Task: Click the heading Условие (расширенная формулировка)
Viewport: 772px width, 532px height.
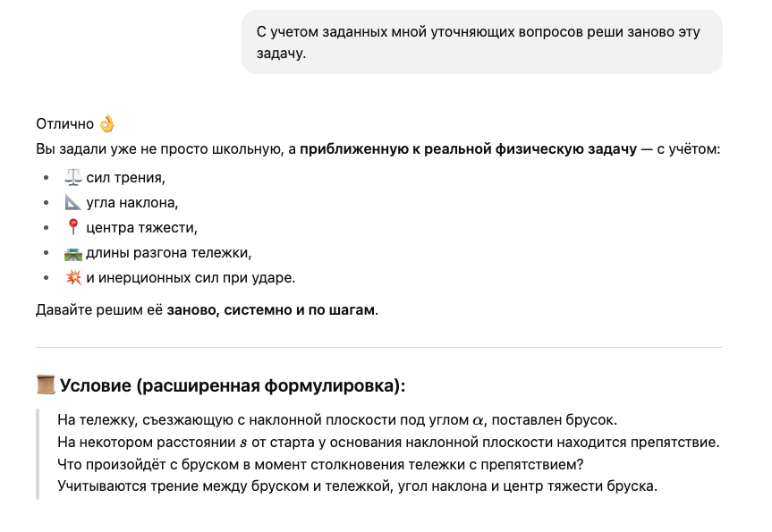Action: pyautogui.click(x=233, y=385)
